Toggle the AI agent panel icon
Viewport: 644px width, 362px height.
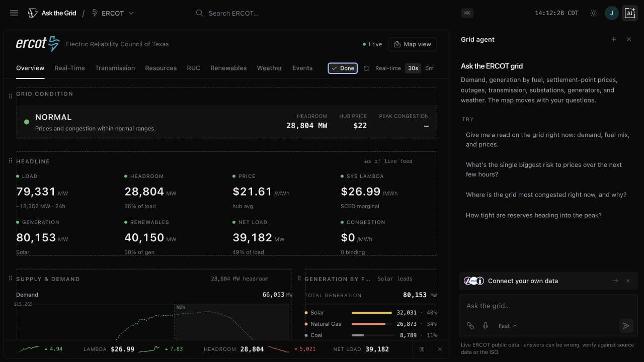click(x=630, y=13)
